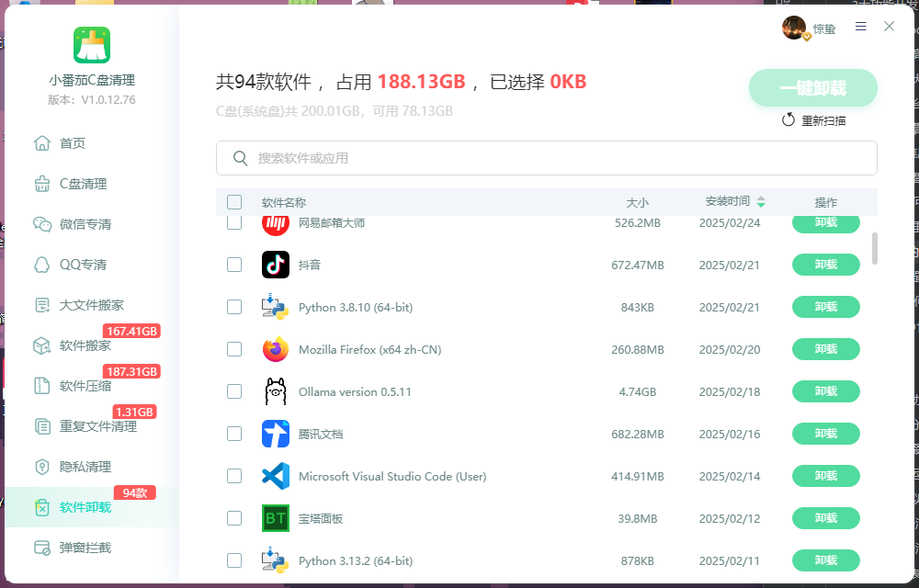919x588 pixels.
Task: Click the install date 2025/02/14
Action: pyautogui.click(x=730, y=476)
